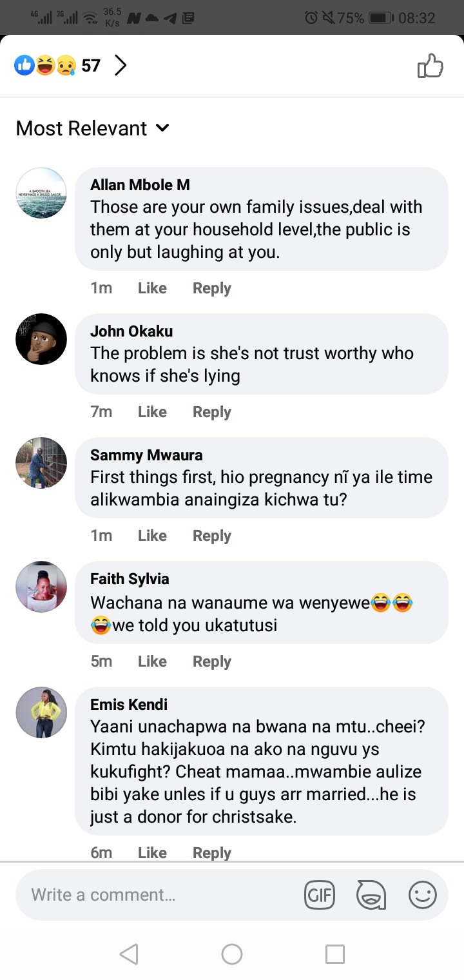Like John Okaku's comment
The width and height of the screenshot is (464, 980).
[x=152, y=412]
